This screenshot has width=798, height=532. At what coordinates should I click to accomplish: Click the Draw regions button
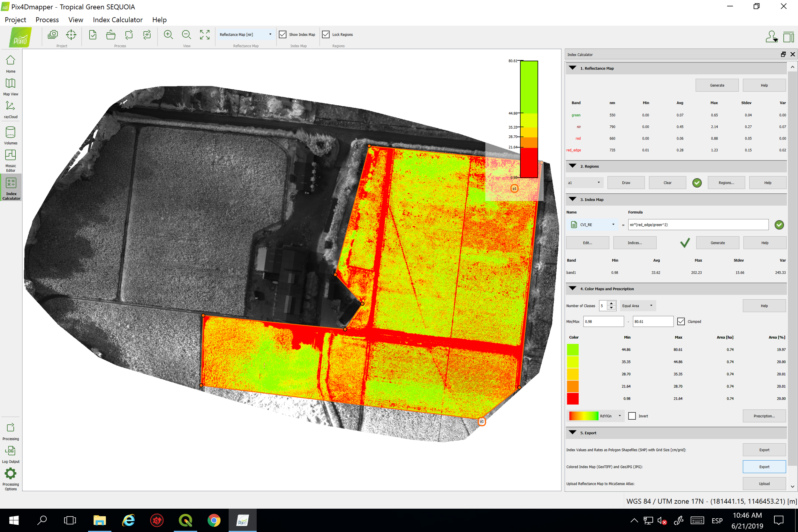(626, 183)
